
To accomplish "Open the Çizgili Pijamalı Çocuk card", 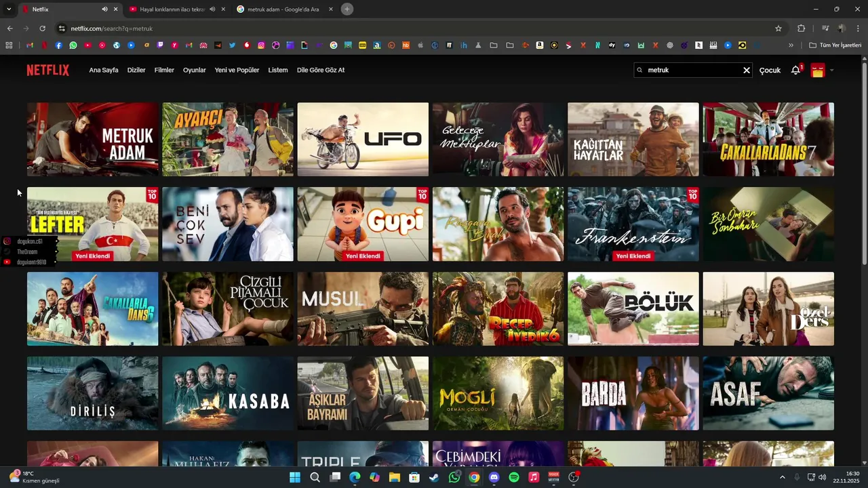I will coord(228,309).
